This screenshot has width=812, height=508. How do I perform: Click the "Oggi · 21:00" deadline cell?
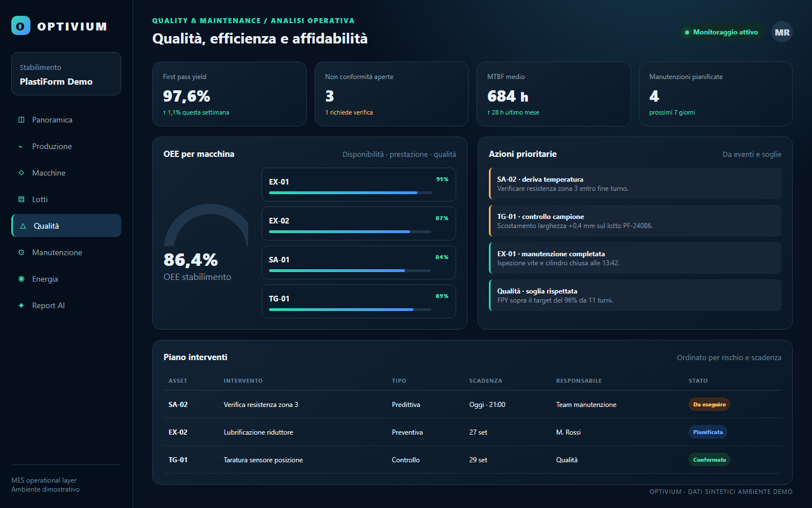(x=487, y=405)
